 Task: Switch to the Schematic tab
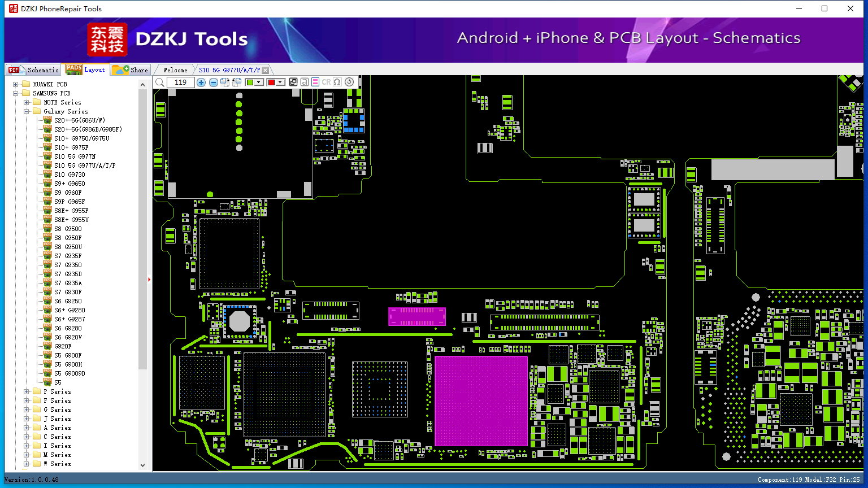click(33, 70)
